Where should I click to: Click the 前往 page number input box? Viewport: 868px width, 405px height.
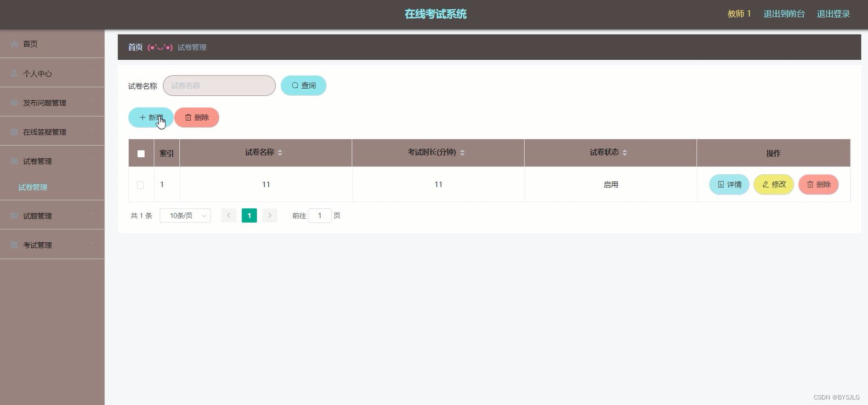tap(320, 215)
